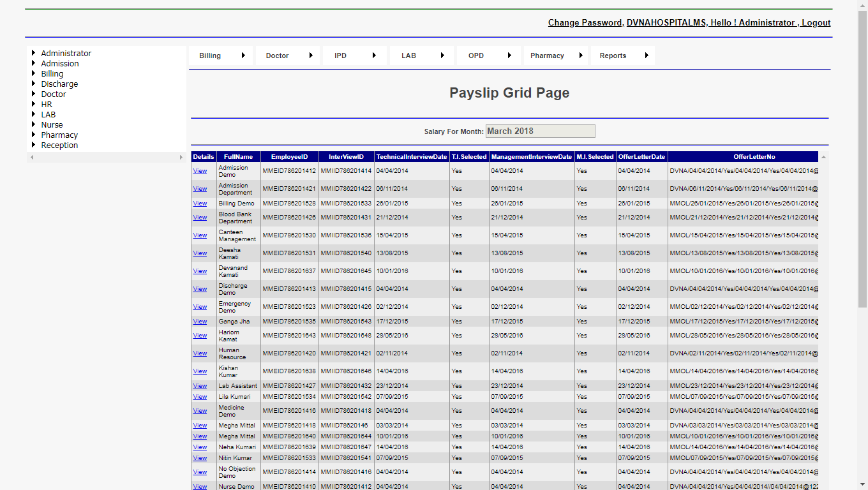Open the Reports menu

[x=613, y=56]
